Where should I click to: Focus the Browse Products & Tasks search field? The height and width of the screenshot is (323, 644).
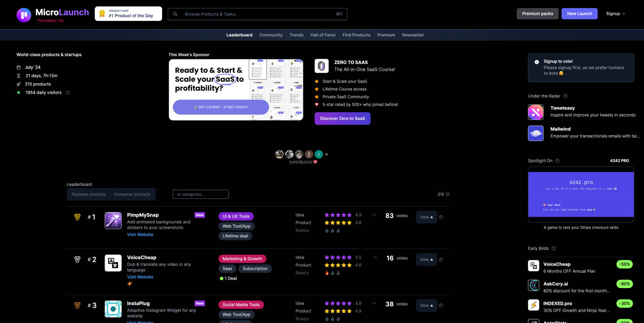pos(258,14)
